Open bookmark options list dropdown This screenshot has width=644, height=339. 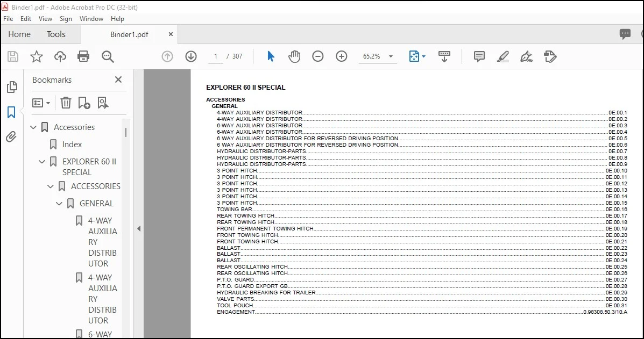pos(41,103)
